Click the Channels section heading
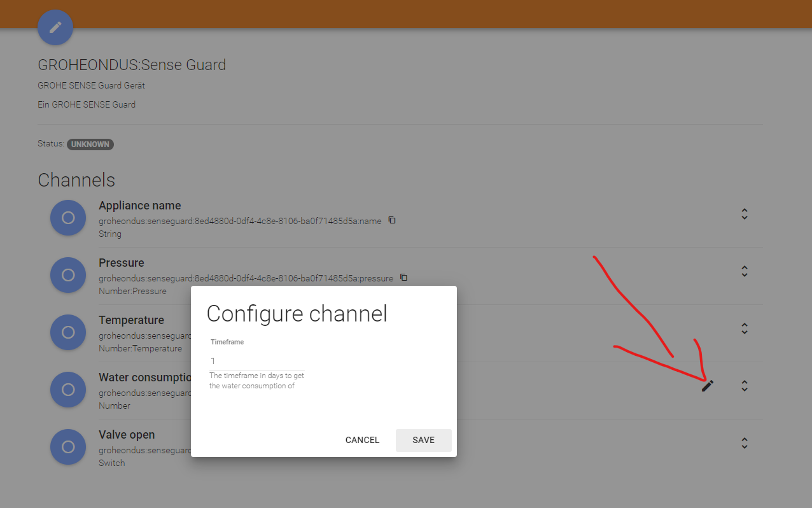Viewport: 812px width, 508px height. 76,180
